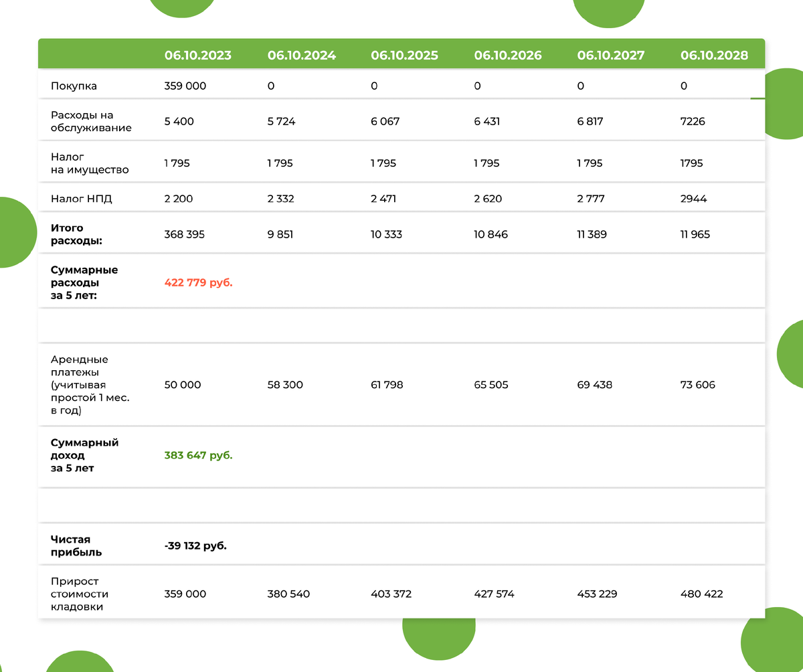This screenshot has height=672, width=803.
Task: Click the 61 798 rental payment cell
Action: tap(387, 386)
